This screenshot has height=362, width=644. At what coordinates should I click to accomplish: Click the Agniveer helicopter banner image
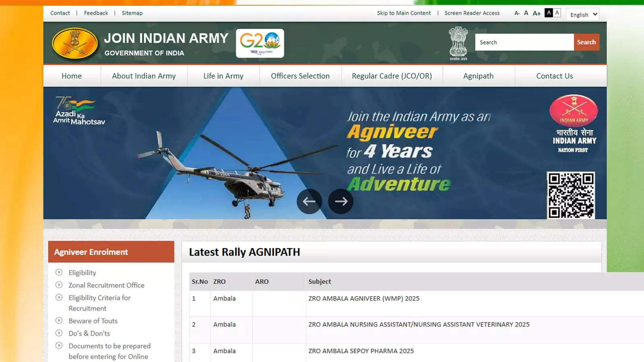325,153
